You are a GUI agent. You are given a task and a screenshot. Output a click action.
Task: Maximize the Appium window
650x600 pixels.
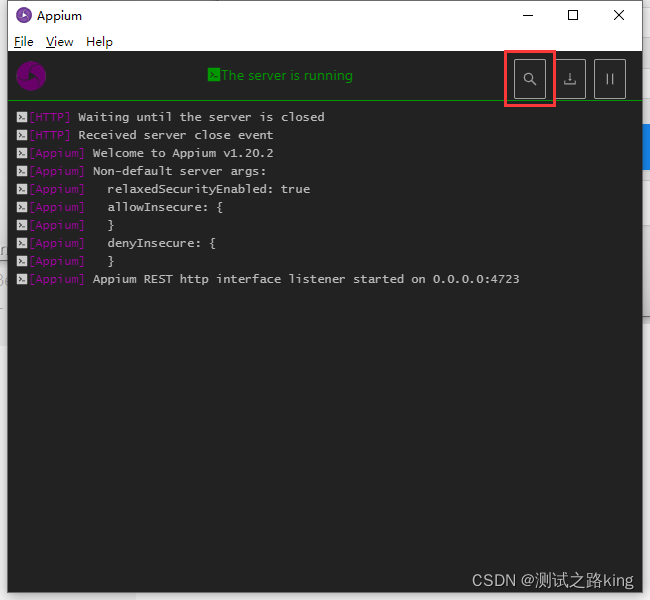[x=573, y=15]
